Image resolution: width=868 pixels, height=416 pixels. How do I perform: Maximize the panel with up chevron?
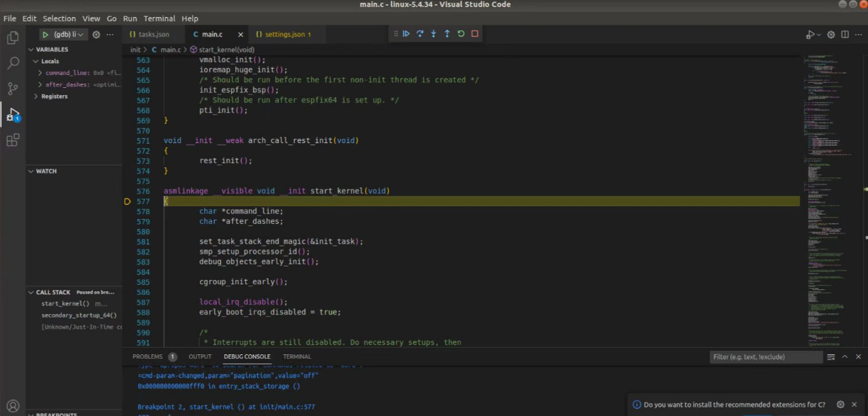(x=845, y=357)
